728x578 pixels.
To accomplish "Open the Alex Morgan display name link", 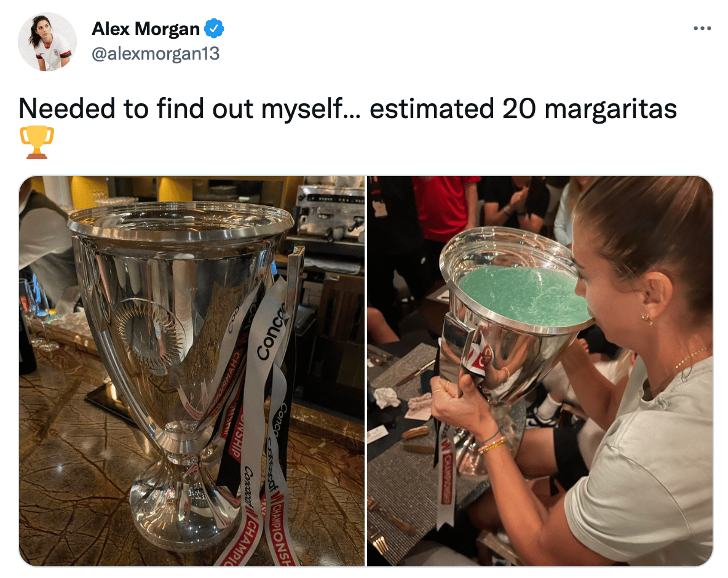I will click(145, 29).
